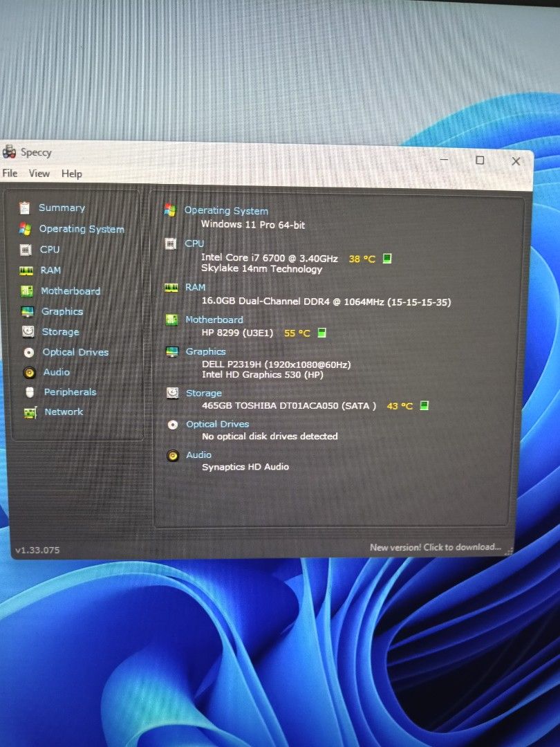
Task: Click the Summary clipboard icon in sidebar
Action: click(24, 208)
